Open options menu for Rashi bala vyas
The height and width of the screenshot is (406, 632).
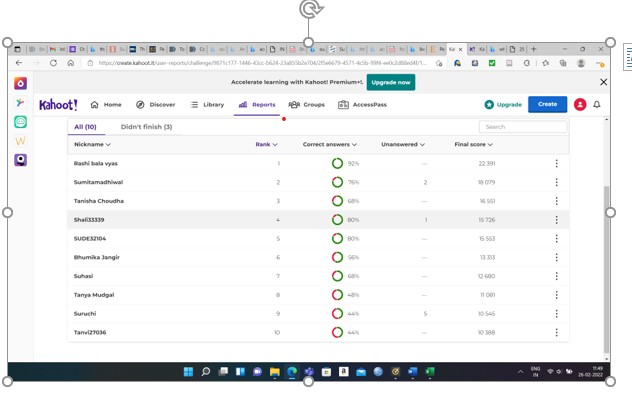pos(557,163)
